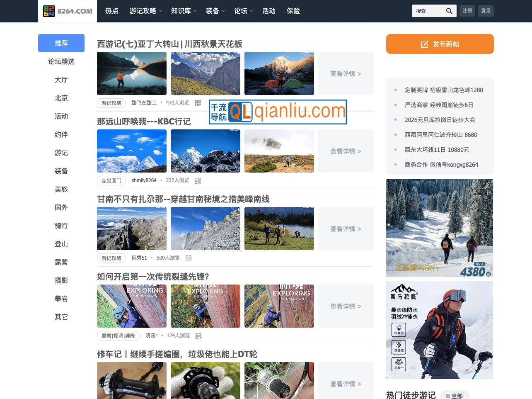The height and width of the screenshot is (399, 532).
Task: Open 西藏阿里冈仁波齐转山 8680 link
Action: click(440, 135)
